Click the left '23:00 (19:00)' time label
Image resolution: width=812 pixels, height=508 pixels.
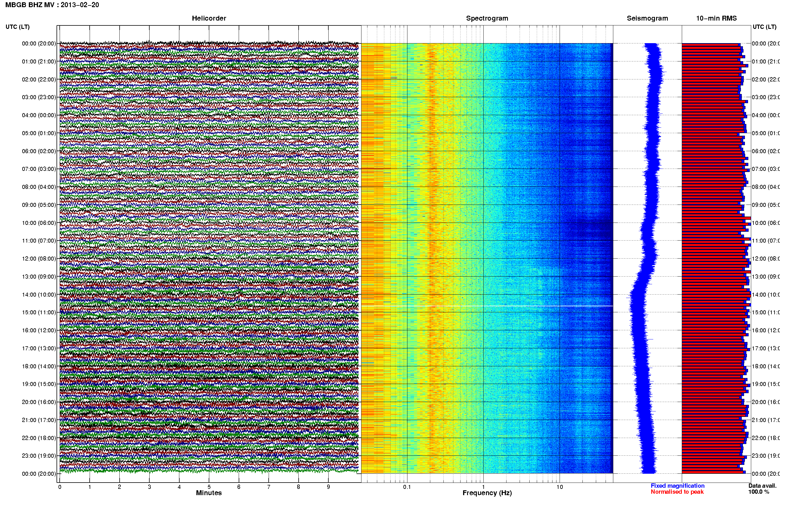pos(39,456)
